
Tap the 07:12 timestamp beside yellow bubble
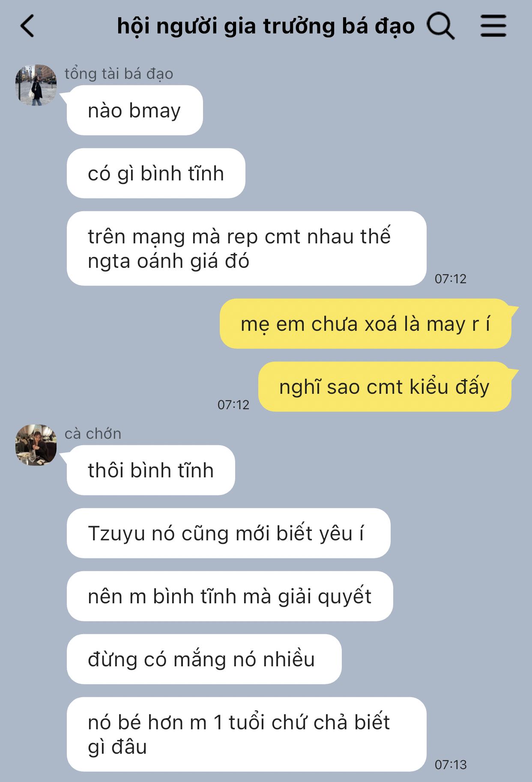click(x=233, y=405)
